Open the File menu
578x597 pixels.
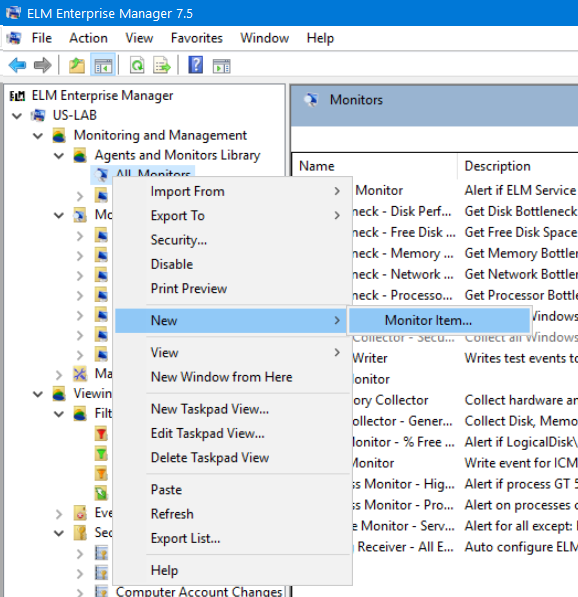pos(42,38)
